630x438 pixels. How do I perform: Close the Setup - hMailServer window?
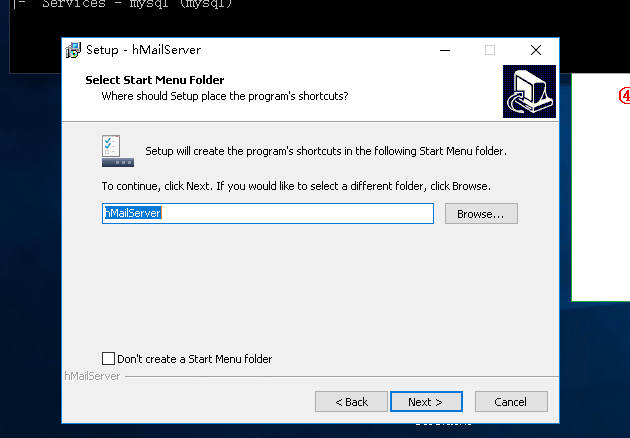pyautogui.click(x=536, y=50)
